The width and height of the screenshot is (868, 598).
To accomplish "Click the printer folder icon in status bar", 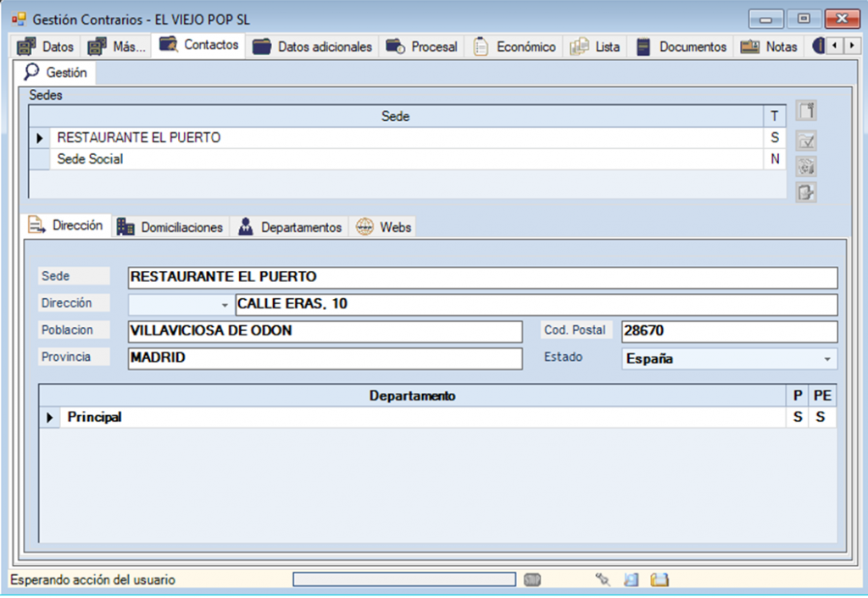I will click(659, 580).
